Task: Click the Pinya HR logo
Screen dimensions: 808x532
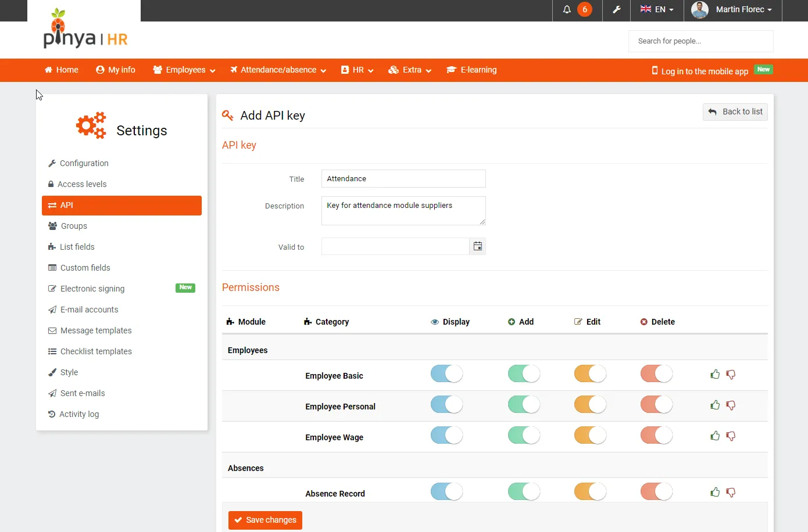Action: tap(85, 29)
